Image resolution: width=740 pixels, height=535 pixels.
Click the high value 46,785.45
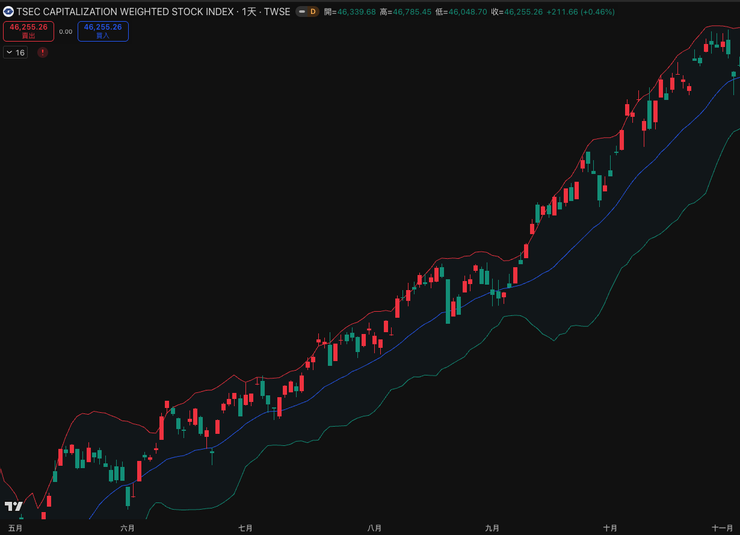tap(412, 12)
